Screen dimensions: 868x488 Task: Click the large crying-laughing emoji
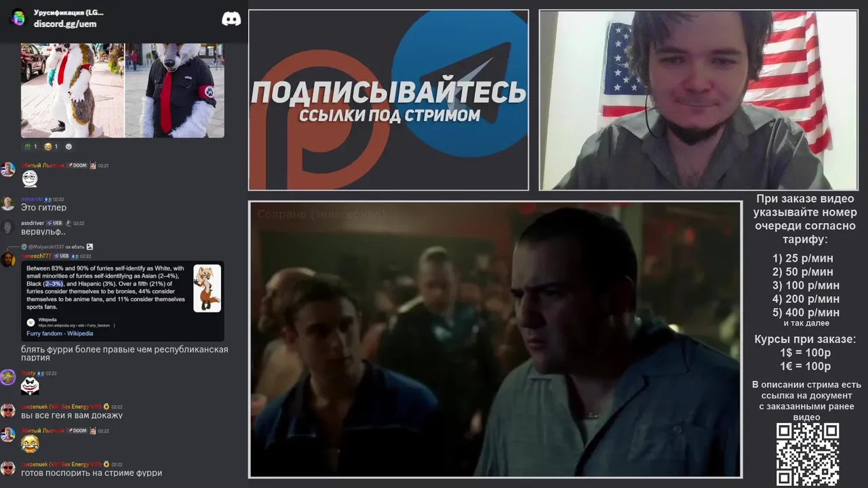click(x=30, y=444)
